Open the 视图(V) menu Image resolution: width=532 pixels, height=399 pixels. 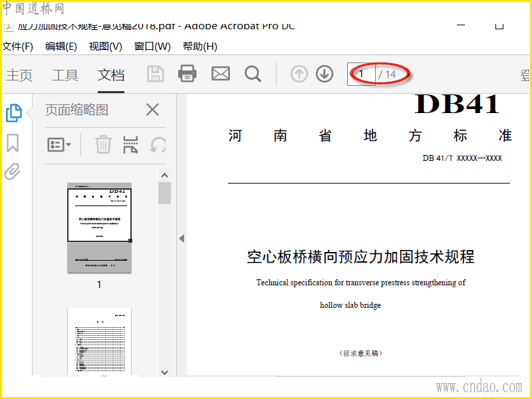[106, 46]
